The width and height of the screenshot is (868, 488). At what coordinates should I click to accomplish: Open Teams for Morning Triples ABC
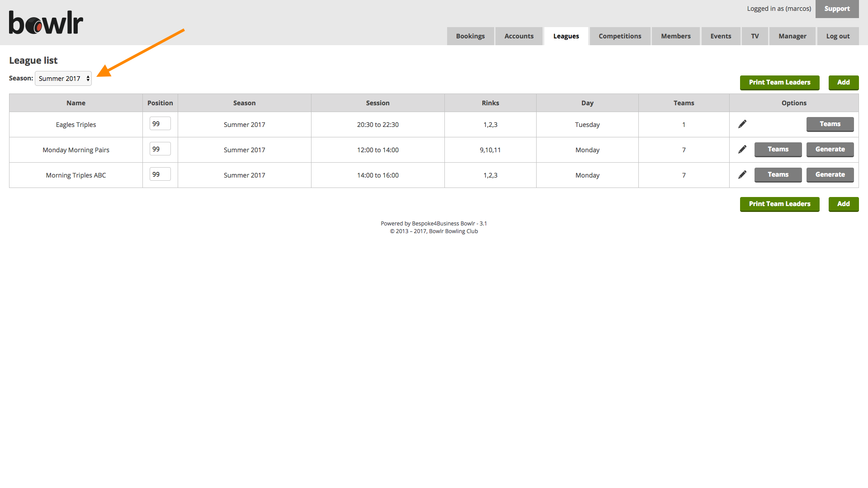[x=778, y=175]
